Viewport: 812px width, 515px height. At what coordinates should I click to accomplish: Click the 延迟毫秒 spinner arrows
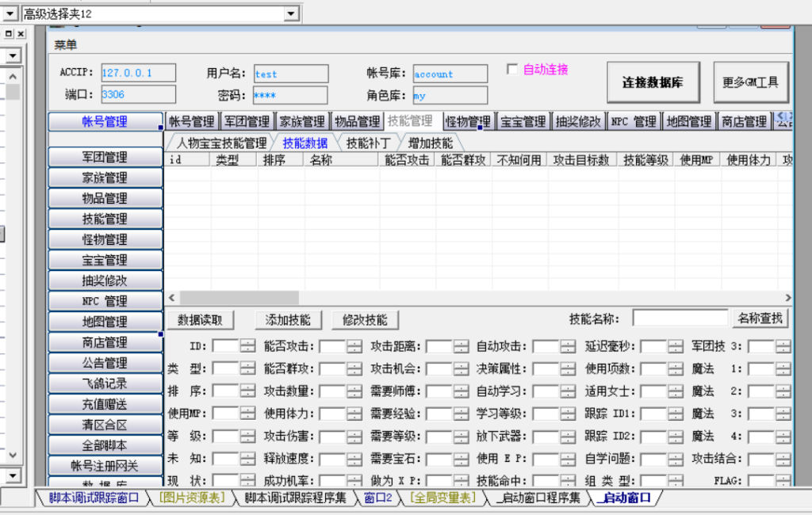pyautogui.click(x=676, y=346)
